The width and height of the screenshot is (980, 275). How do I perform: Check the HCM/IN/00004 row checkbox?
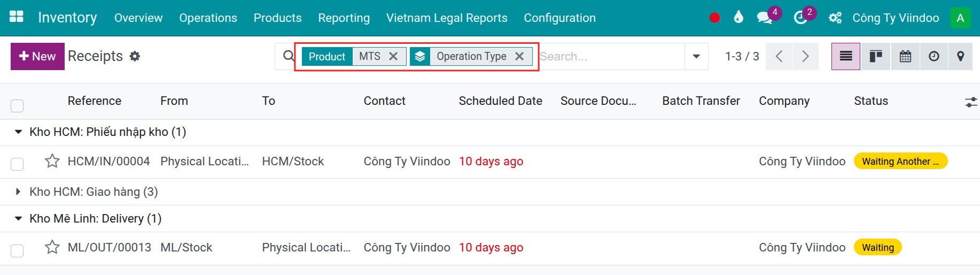coord(17,164)
